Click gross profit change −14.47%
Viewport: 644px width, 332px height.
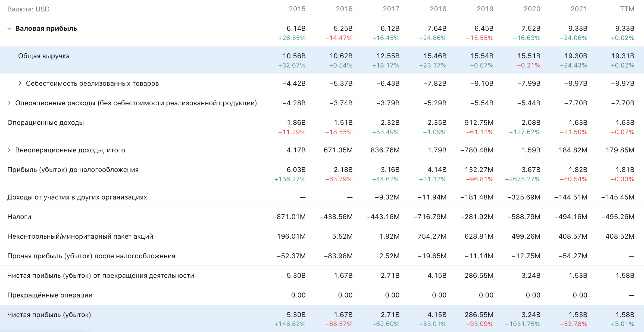click(339, 38)
